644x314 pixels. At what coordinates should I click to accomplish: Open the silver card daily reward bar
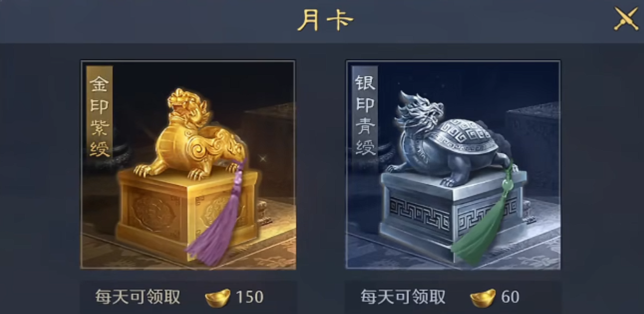pyautogui.click(x=453, y=297)
